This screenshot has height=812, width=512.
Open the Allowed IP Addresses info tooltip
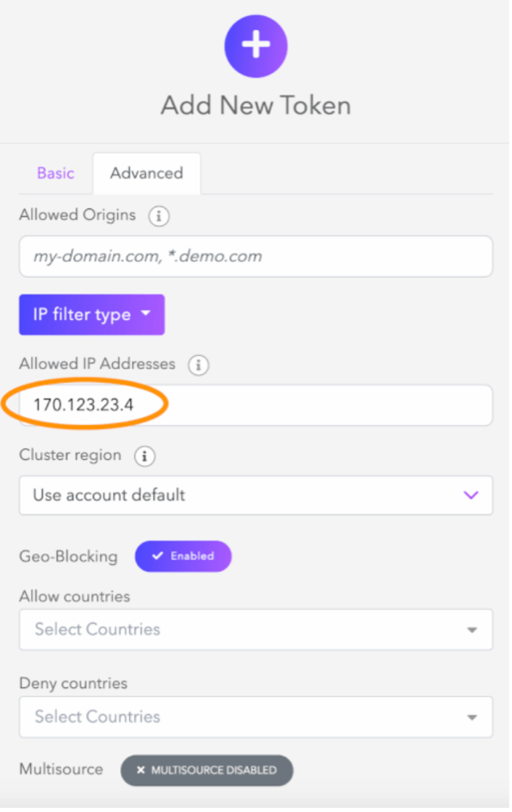click(198, 365)
